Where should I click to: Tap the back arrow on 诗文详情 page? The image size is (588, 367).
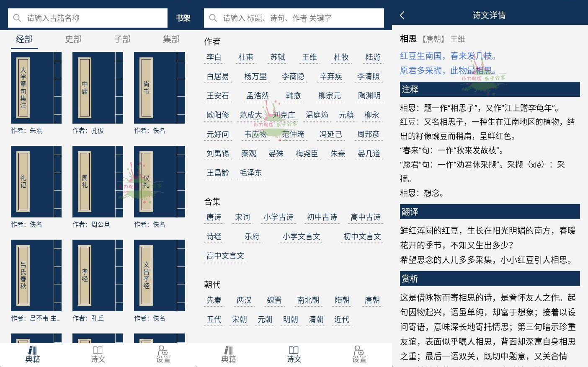coord(402,15)
